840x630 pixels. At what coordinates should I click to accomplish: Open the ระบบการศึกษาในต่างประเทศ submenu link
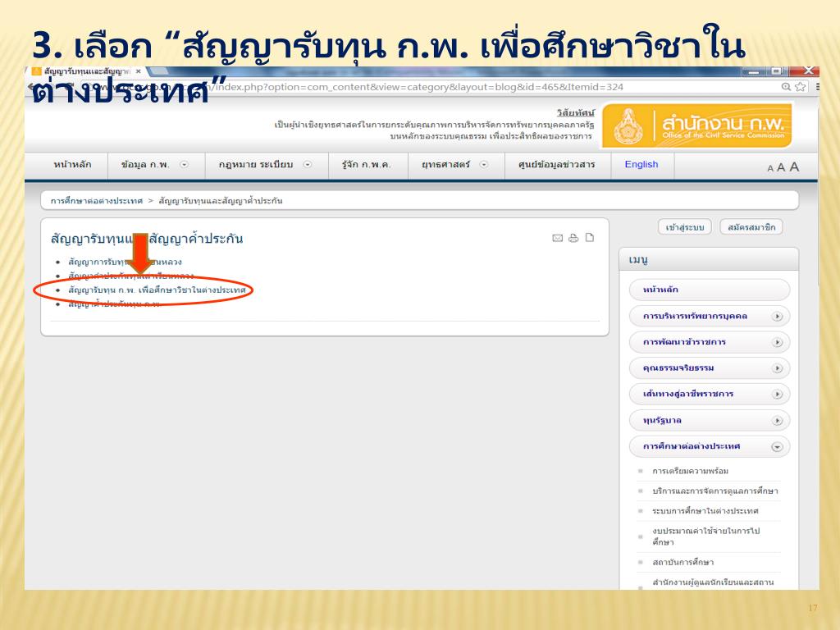click(705, 511)
